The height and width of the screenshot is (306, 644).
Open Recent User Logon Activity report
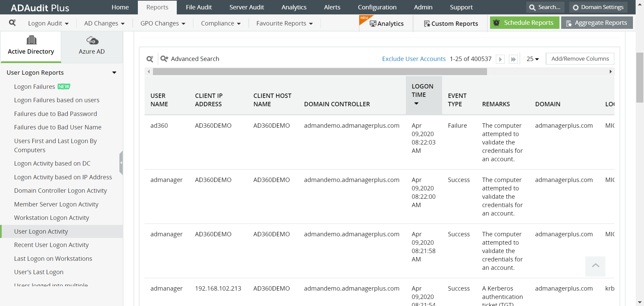click(x=51, y=245)
